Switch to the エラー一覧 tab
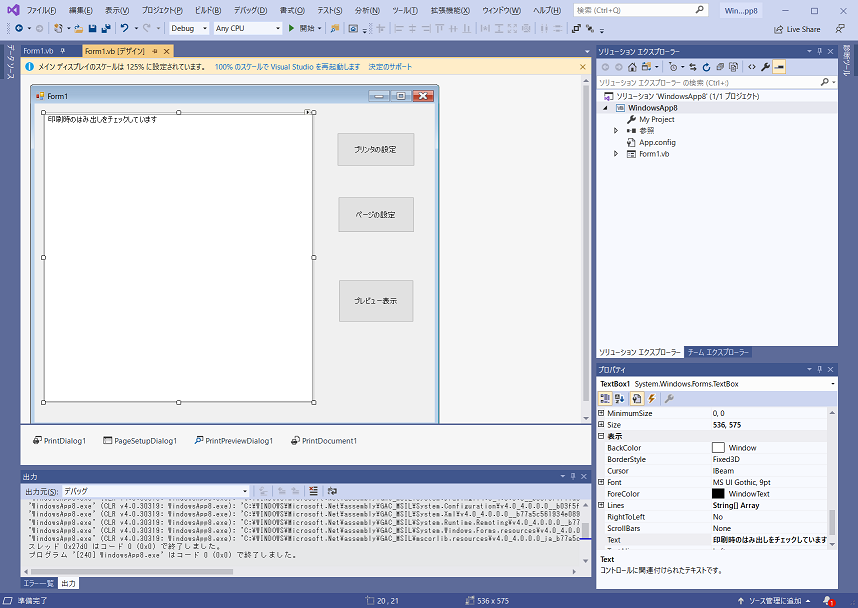This screenshot has height=608, width=858. 38,583
